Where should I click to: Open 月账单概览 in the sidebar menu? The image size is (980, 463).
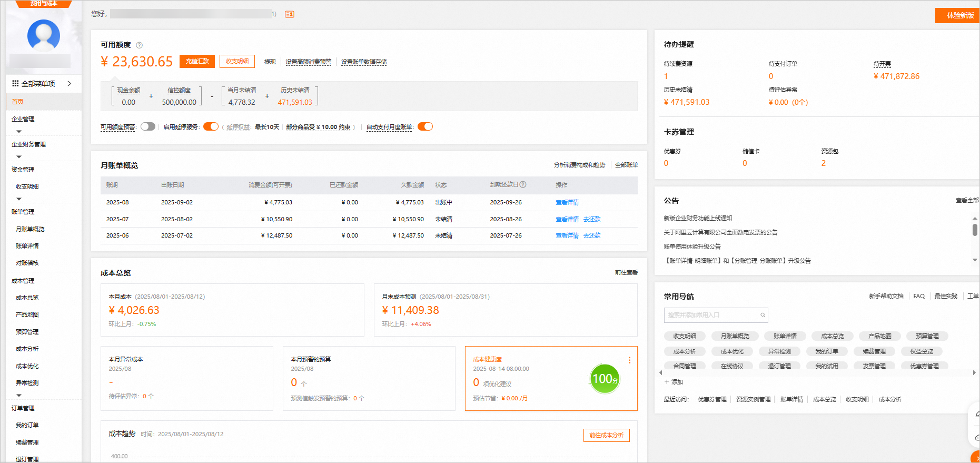[30, 229]
